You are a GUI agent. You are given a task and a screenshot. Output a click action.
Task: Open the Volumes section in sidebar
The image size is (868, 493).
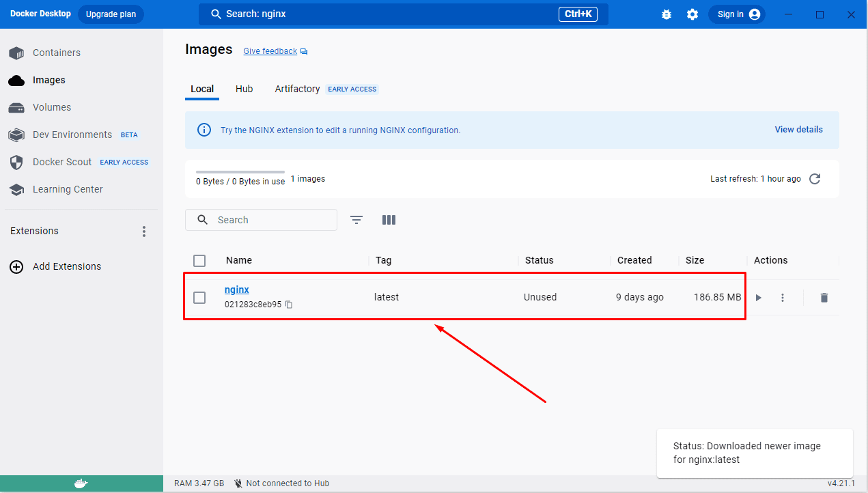[x=40, y=107]
